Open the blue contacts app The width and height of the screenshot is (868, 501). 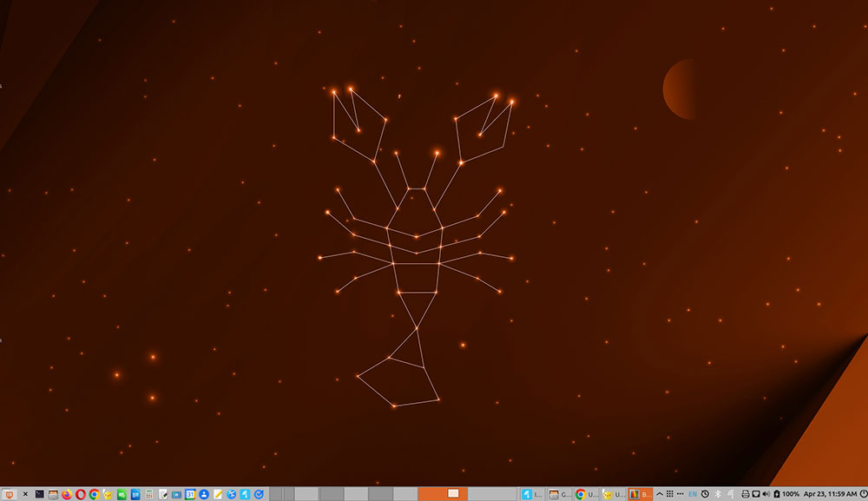[203, 493]
